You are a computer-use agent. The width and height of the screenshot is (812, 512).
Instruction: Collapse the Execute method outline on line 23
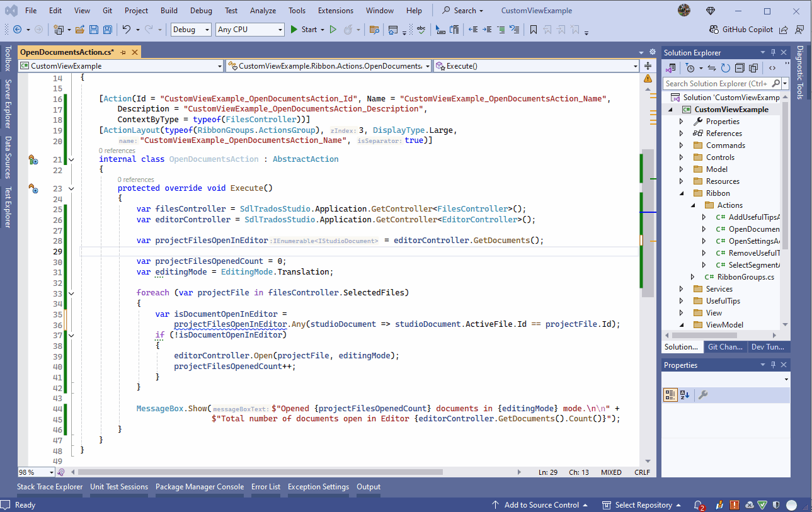71,188
